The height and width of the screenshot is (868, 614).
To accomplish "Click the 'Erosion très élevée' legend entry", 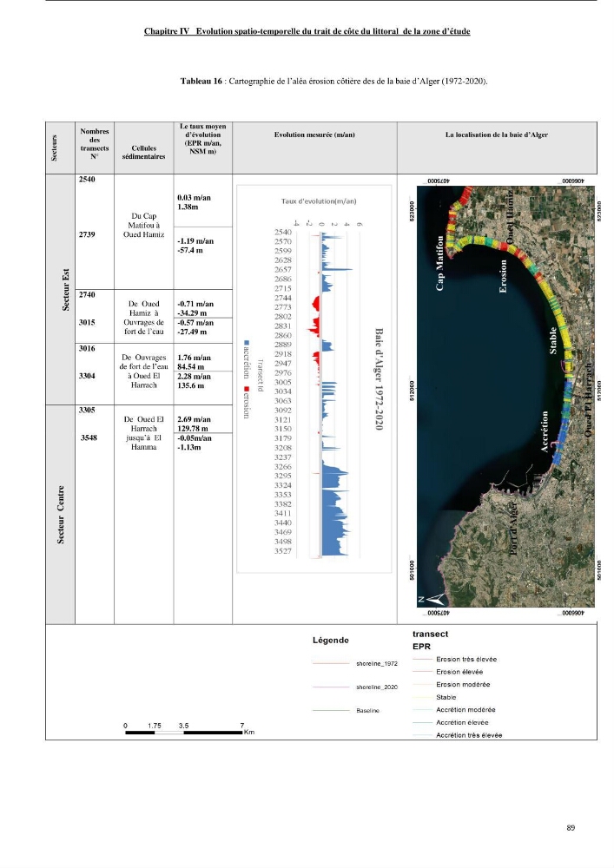I will tap(454, 660).
